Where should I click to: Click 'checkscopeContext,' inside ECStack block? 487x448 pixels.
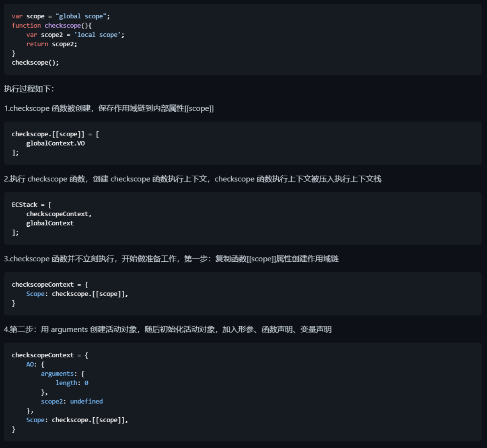coord(58,214)
